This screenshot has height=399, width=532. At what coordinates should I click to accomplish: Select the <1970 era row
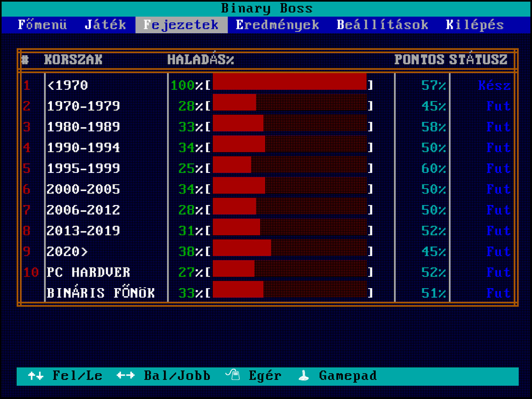click(x=68, y=85)
